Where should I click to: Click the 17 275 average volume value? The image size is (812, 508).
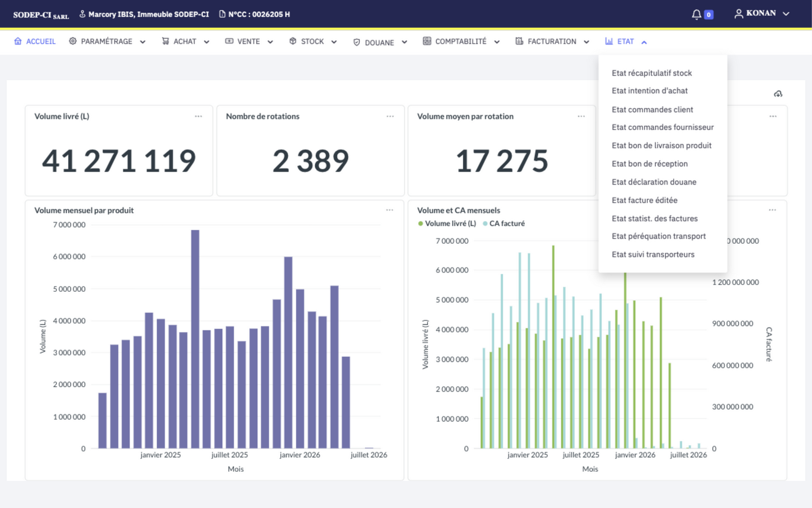[502, 161]
